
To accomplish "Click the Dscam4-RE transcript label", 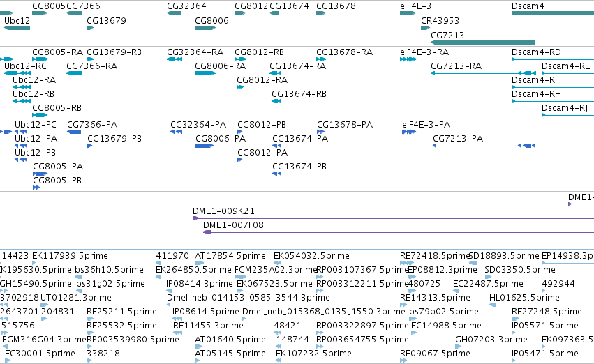I will 565,66.
